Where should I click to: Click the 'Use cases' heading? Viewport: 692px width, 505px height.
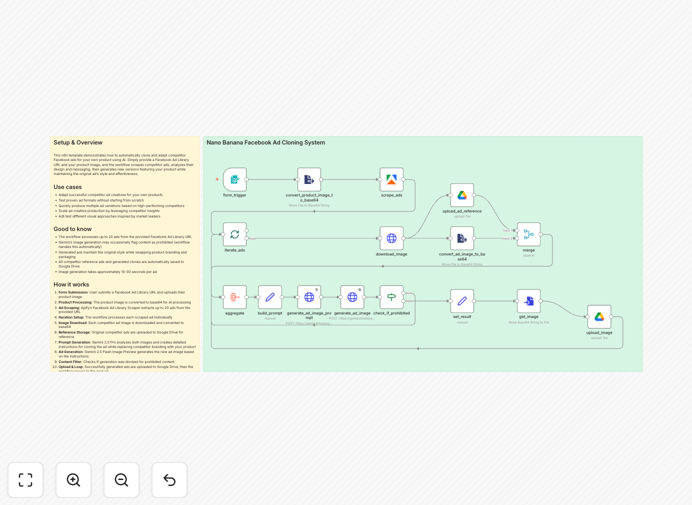pyautogui.click(x=68, y=187)
